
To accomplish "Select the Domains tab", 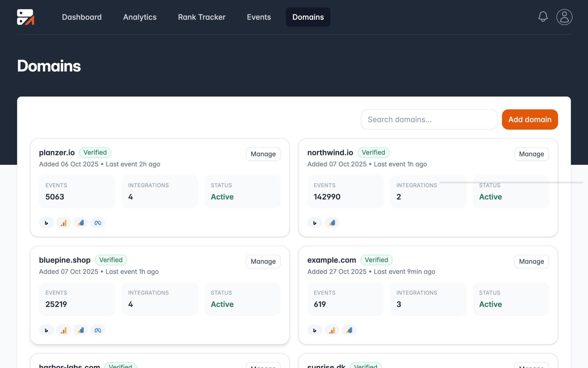I will (x=308, y=17).
